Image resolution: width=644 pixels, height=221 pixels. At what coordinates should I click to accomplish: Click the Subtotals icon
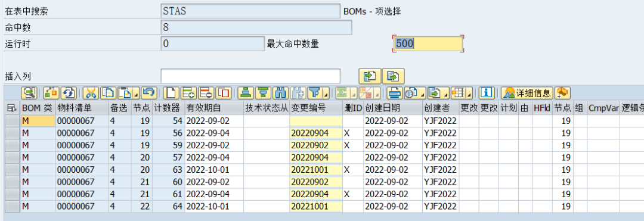point(365,93)
